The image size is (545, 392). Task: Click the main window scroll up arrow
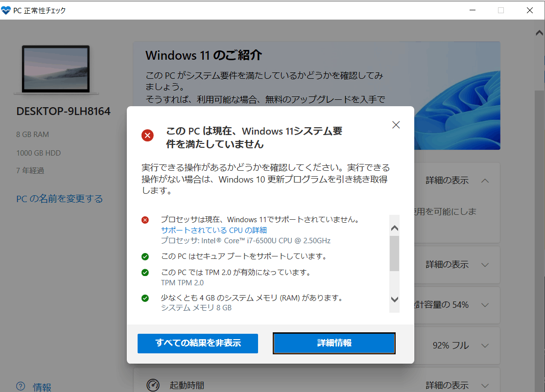(540, 33)
